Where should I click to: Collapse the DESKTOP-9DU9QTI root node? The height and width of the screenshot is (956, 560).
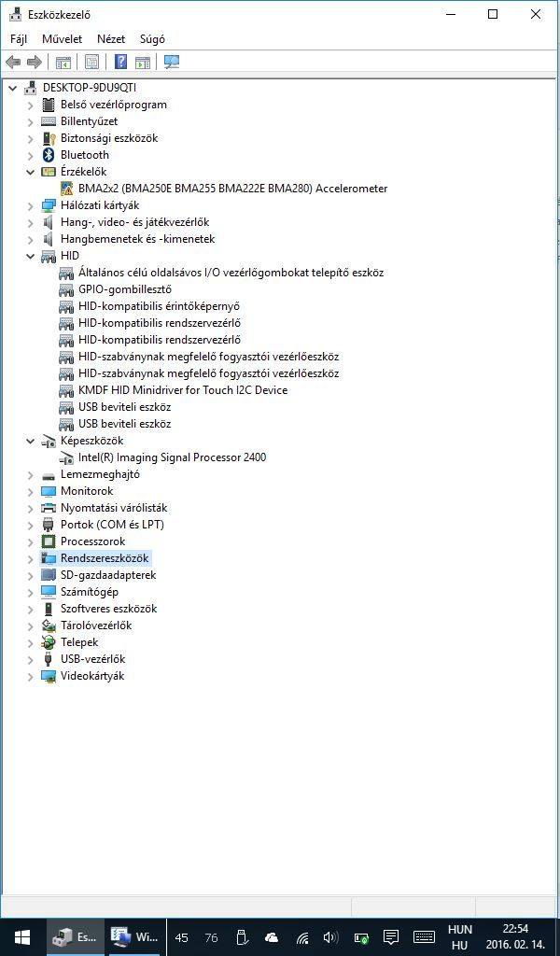pos(13,88)
